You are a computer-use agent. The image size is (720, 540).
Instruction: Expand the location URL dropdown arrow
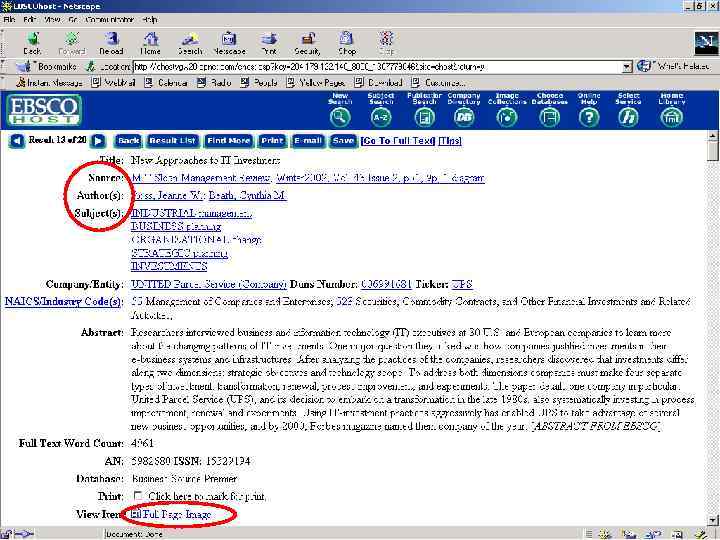click(627, 67)
